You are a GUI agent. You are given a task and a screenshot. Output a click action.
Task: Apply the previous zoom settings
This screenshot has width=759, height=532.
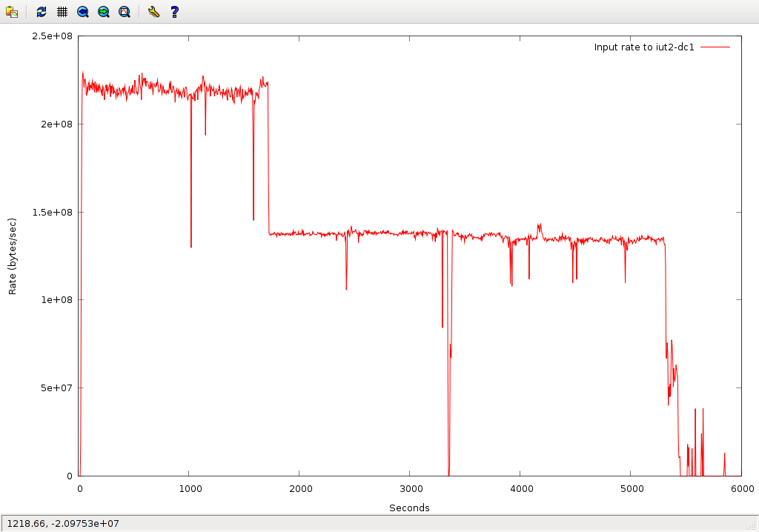[x=83, y=12]
